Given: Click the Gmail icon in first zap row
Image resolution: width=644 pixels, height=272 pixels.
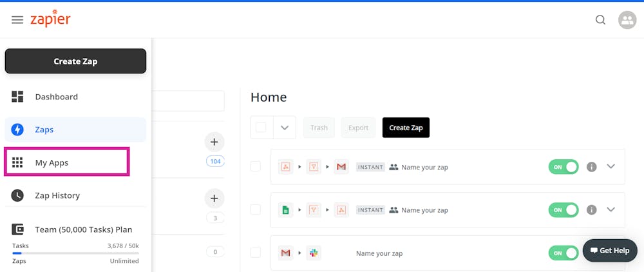Looking at the screenshot, I should point(341,167).
